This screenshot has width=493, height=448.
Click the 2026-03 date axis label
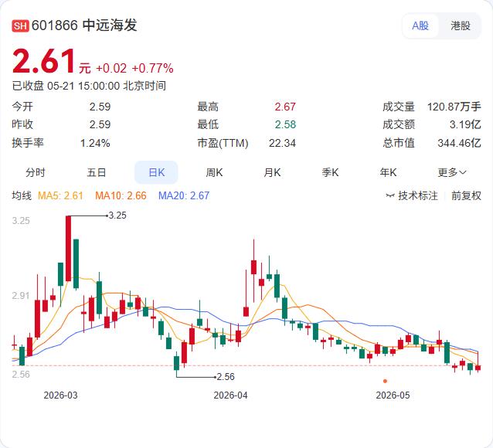coord(60,395)
